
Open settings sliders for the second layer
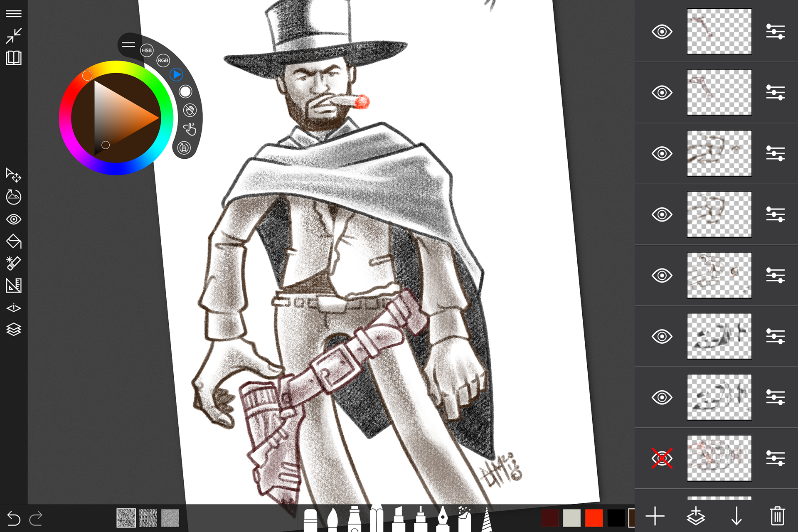coord(776,92)
